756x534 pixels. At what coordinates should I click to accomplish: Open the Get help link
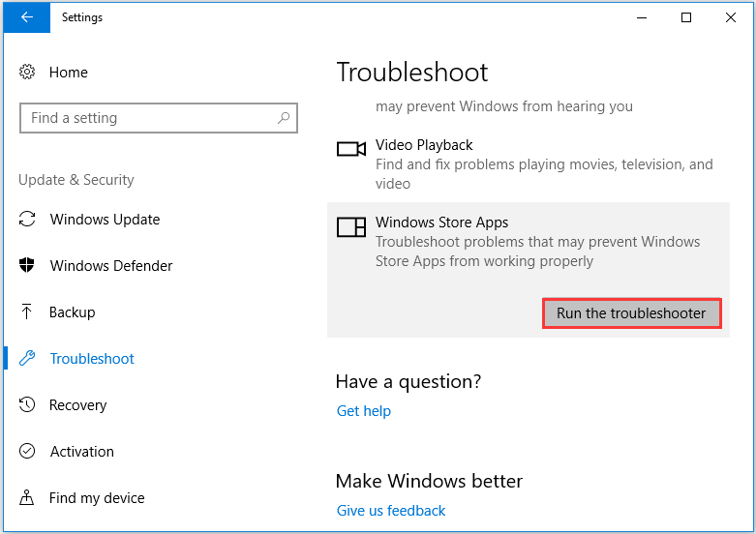point(364,410)
